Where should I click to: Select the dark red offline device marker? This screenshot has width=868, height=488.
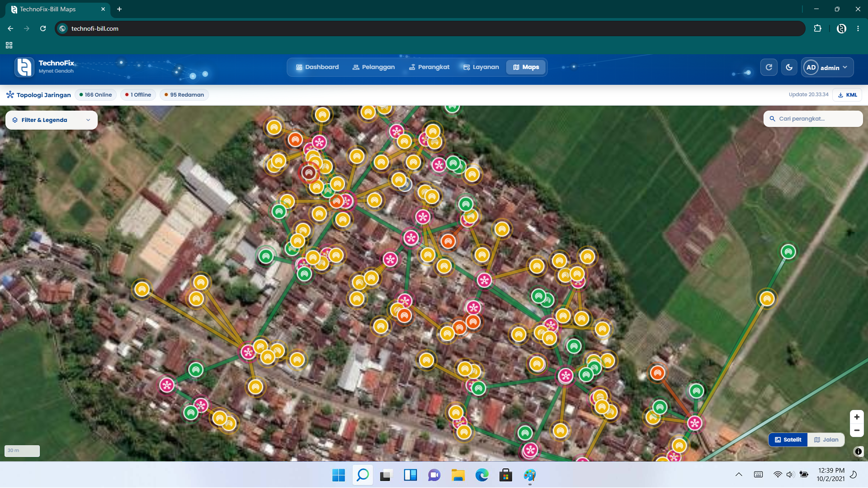pos(309,173)
